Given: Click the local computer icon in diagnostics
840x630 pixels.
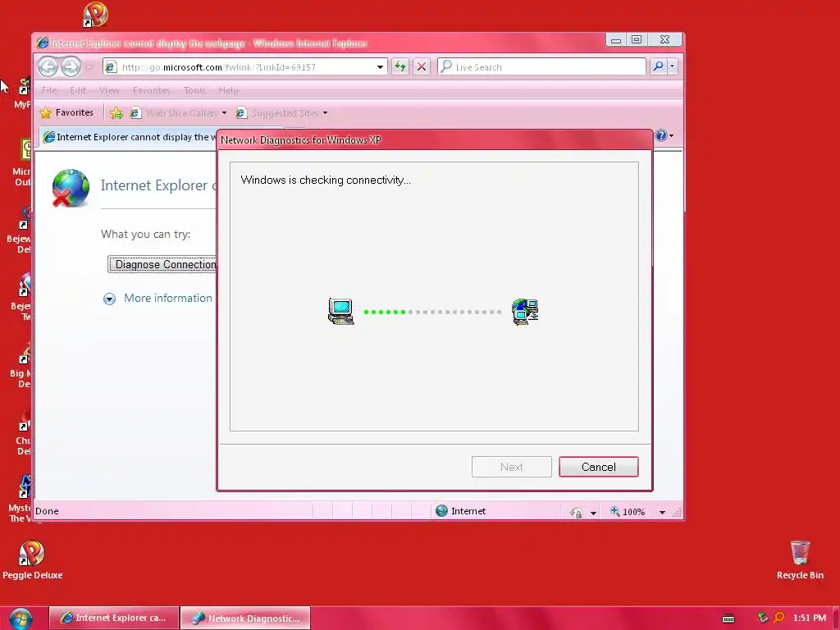Looking at the screenshot, I should pyautogui.click(x=340, y=311).
